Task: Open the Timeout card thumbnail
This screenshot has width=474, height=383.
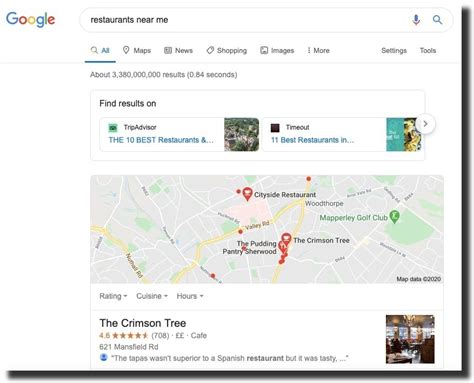Action: click(403, 134)
